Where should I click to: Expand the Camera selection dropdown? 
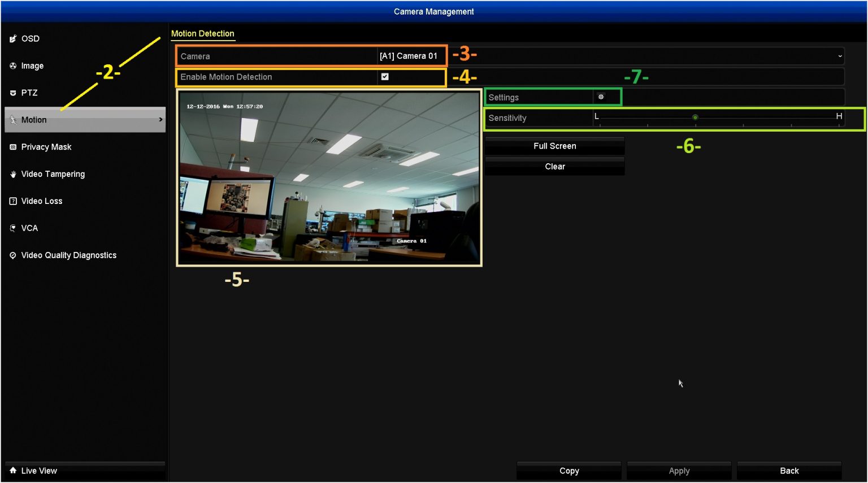click(x=840, y=56)
